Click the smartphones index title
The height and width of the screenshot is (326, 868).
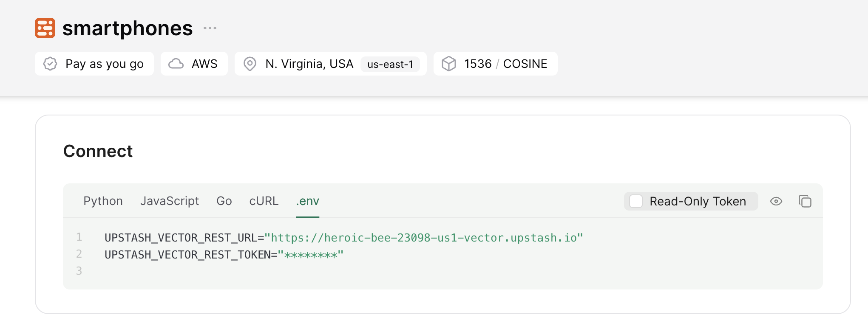click(128, 28)
